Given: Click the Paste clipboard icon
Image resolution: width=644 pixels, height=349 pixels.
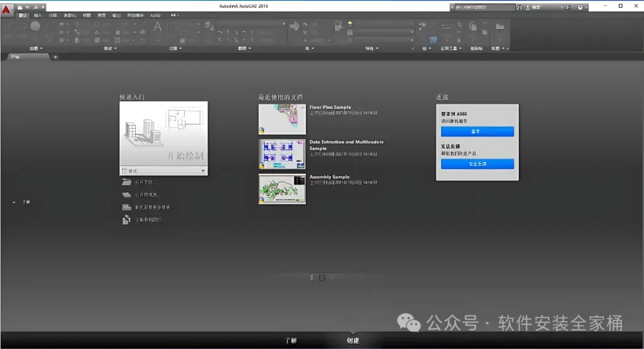Looking at the screenshot, I should click(473, 27).
